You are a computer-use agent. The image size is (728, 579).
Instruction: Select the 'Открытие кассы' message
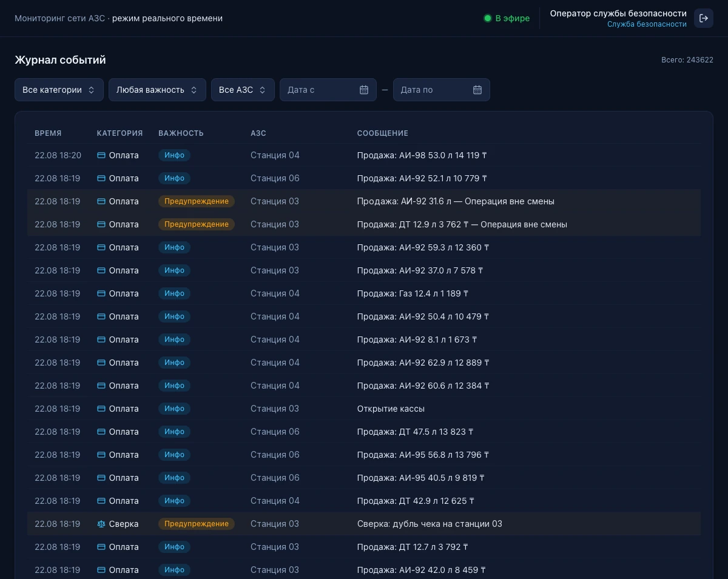click(391, 409)
